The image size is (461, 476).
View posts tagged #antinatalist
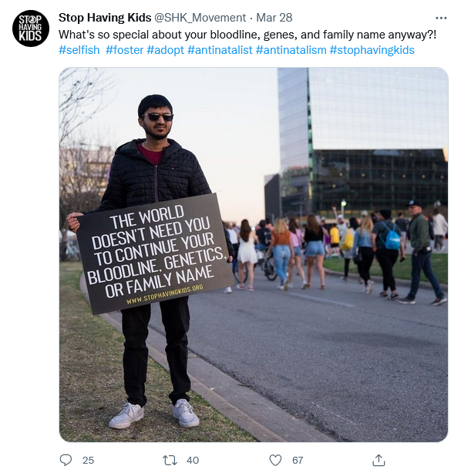(220, 50)
